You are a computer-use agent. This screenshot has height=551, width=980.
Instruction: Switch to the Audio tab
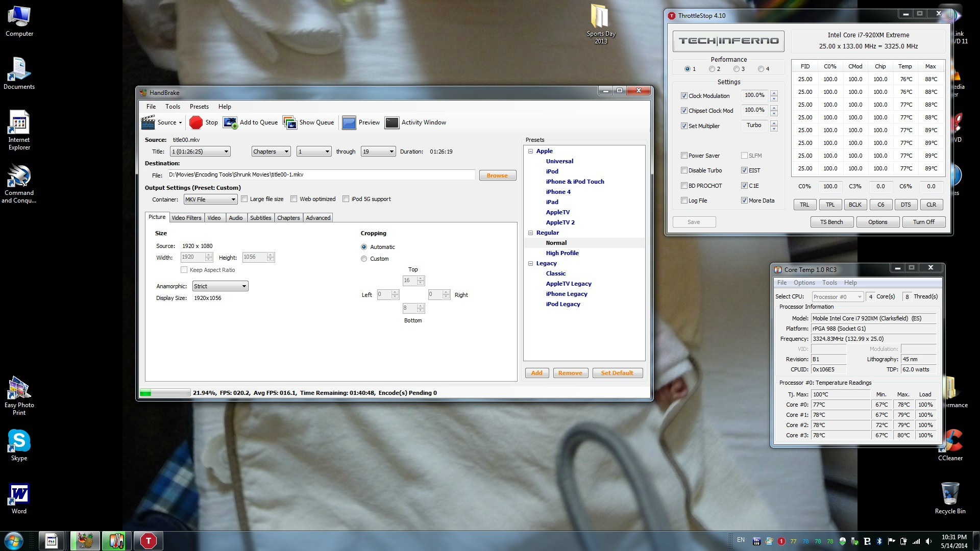click(x=236, y=218)
